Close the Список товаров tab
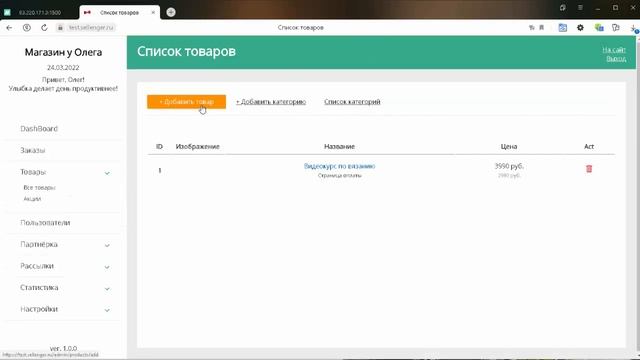 (153, 13)
